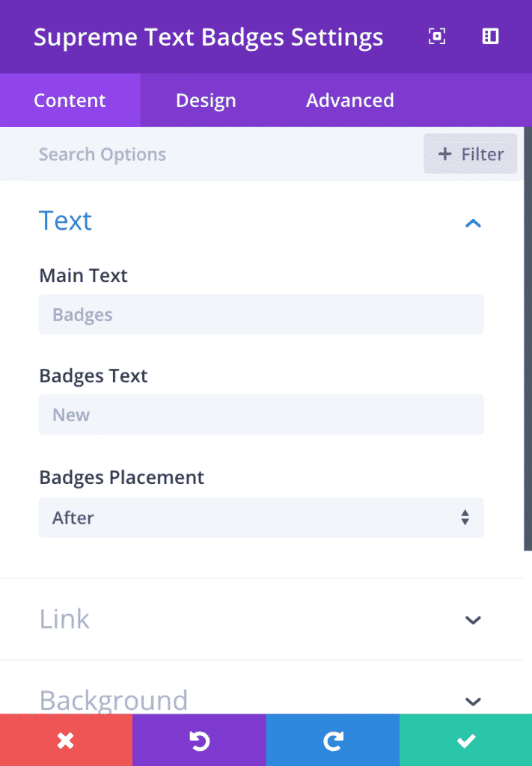Switch to the Design tab
Viewport: 532px width, 766px height.
(205, 99)
